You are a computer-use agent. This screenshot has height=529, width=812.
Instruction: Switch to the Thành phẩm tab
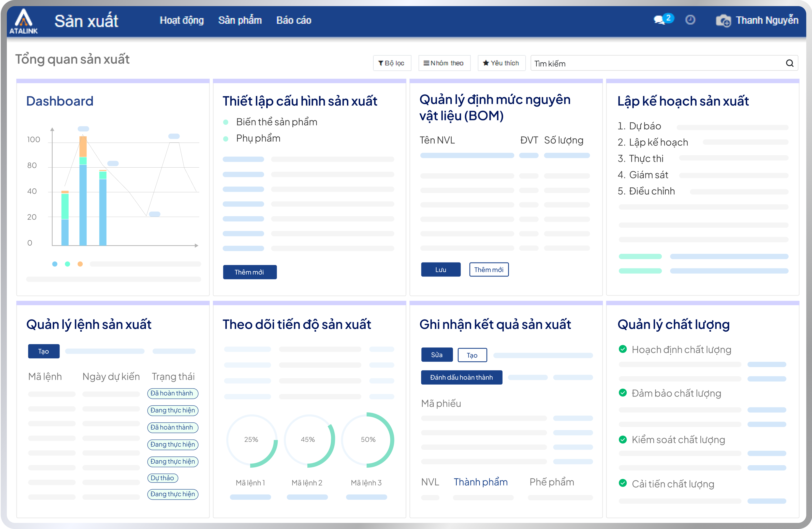(480, 482)
